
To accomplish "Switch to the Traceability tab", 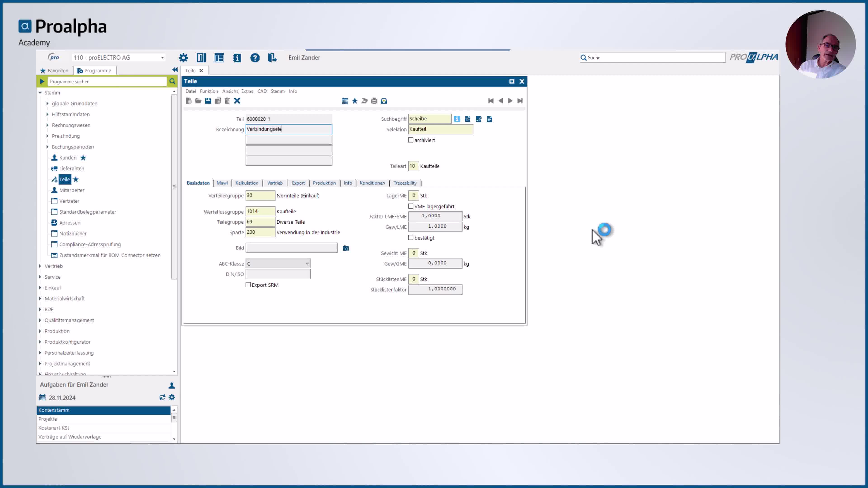I will point(405,183).
